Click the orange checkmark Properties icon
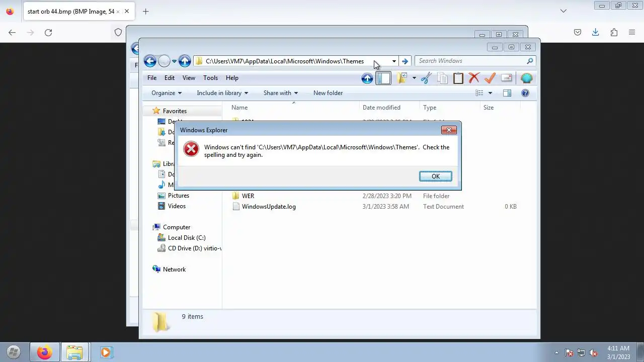Screen dimensions: 644x362 click(x=490, y=78)
